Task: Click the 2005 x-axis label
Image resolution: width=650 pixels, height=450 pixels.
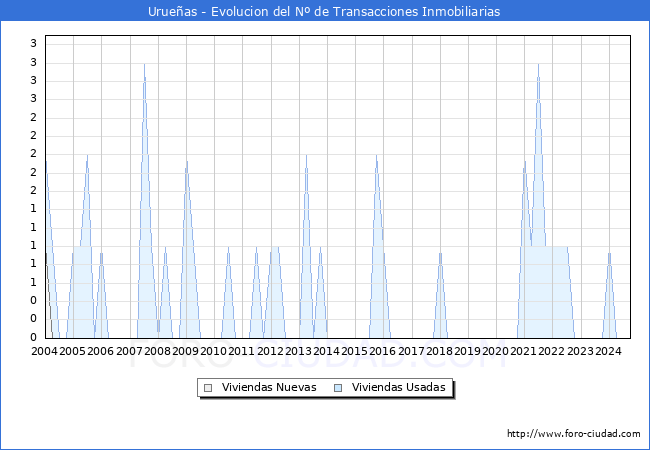Action: 73,351
